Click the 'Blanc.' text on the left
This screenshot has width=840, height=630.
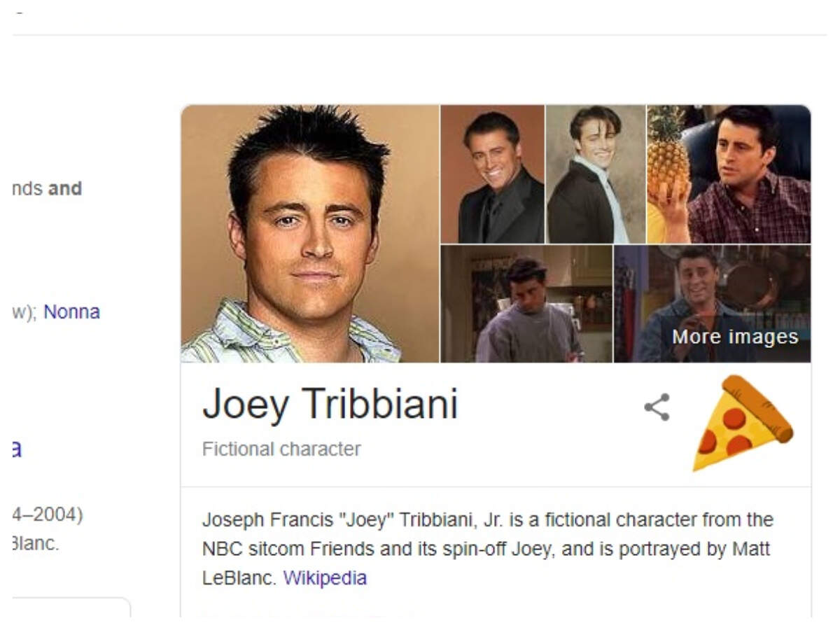(36, 543)
